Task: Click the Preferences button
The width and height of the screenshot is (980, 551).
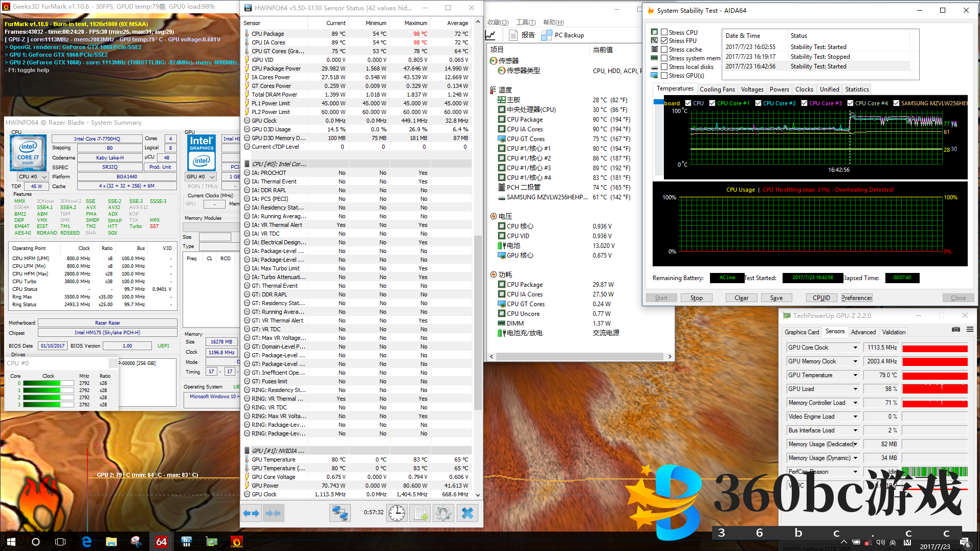Action: click(x=857, y=298)
